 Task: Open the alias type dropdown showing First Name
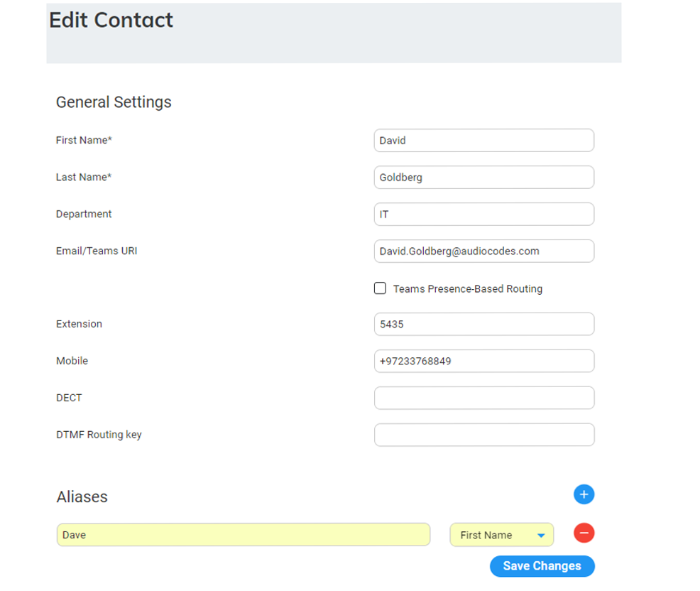click(501, 535)
